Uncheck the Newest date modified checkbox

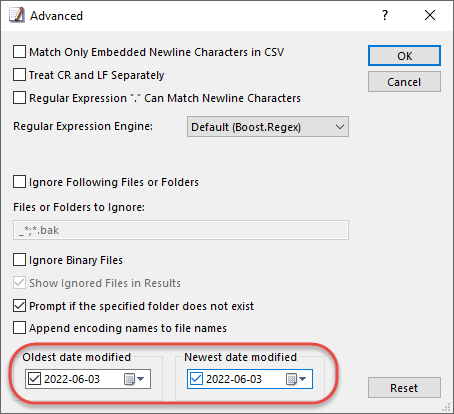tap(196, 379)
